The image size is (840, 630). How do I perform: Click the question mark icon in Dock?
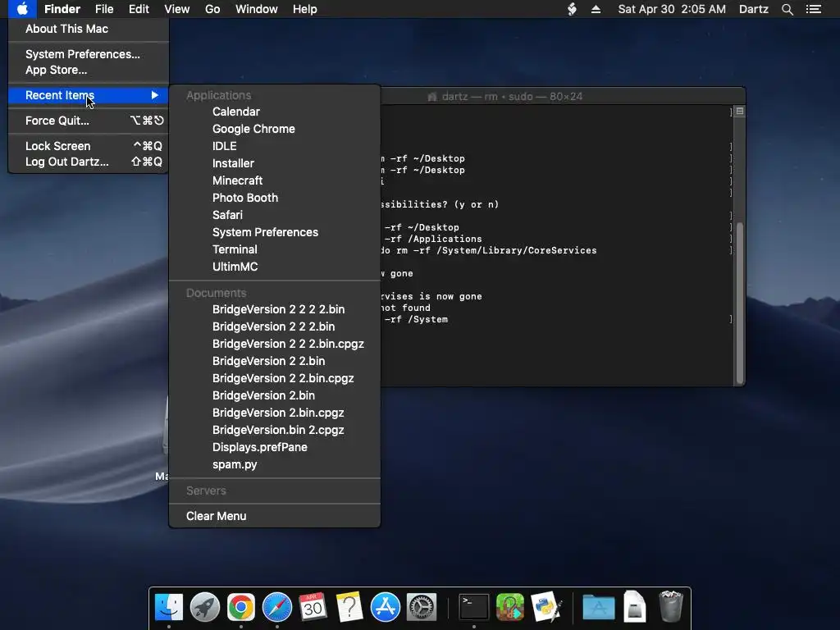[x=349, y=607]
